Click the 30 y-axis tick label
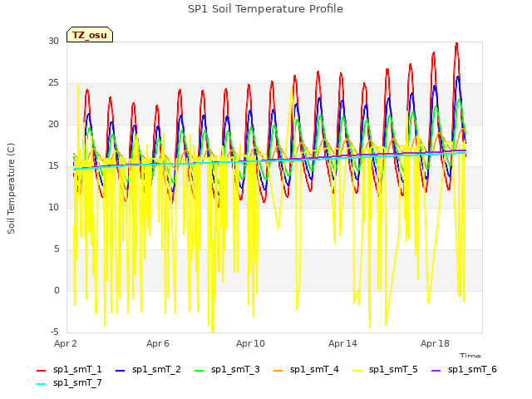 click(53, 41)
